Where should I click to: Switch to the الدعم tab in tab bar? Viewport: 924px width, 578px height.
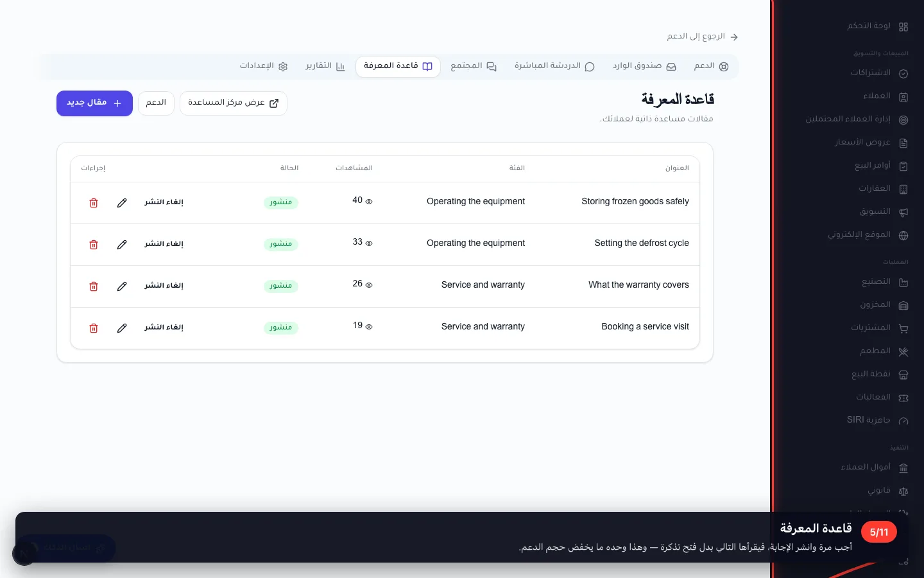click(x=712, y=66)
